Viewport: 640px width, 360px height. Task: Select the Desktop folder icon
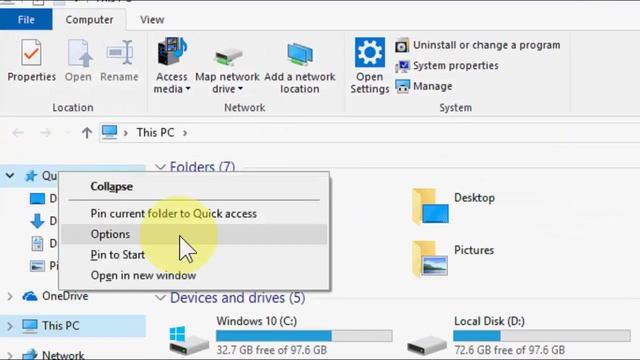click(x=430, y=206)
